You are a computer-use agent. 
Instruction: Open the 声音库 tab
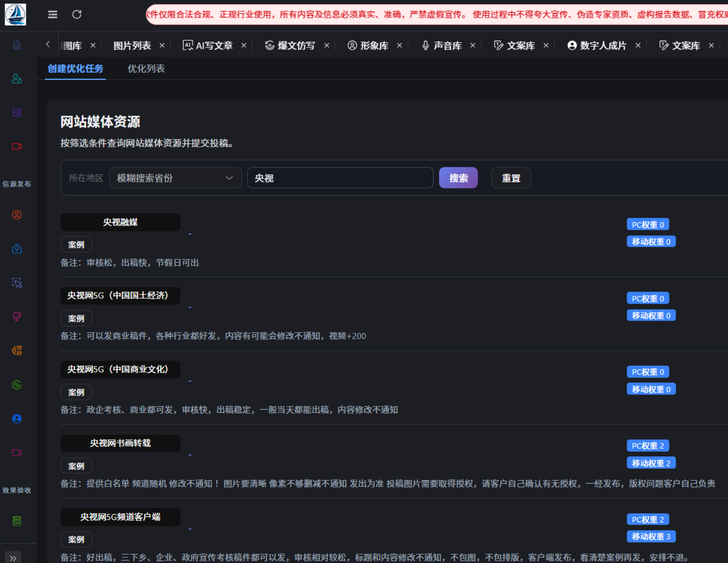(442, 45)
